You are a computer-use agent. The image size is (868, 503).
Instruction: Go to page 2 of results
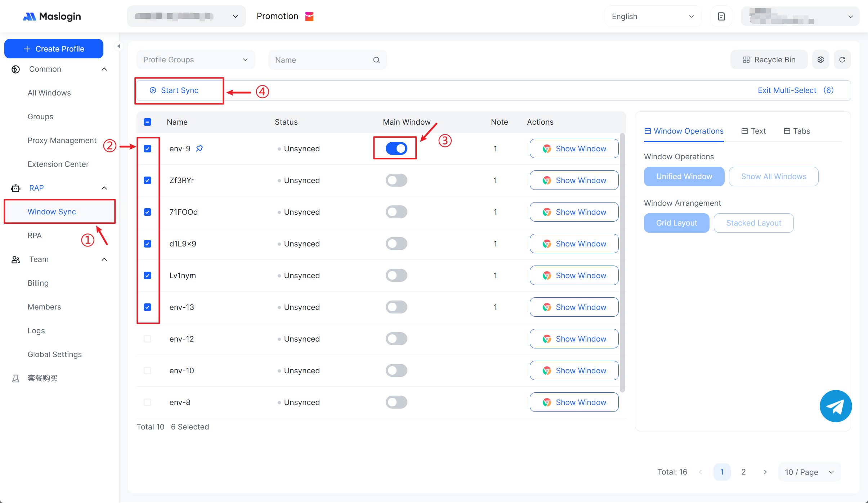coord(743,472)
